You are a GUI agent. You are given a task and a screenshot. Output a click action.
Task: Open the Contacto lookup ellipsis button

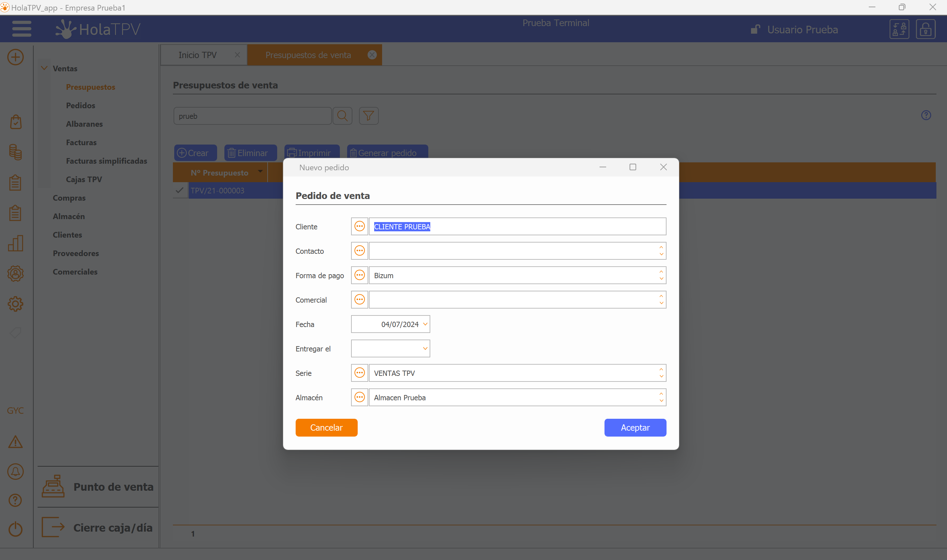pyautogui.click(x=360, y=251)
